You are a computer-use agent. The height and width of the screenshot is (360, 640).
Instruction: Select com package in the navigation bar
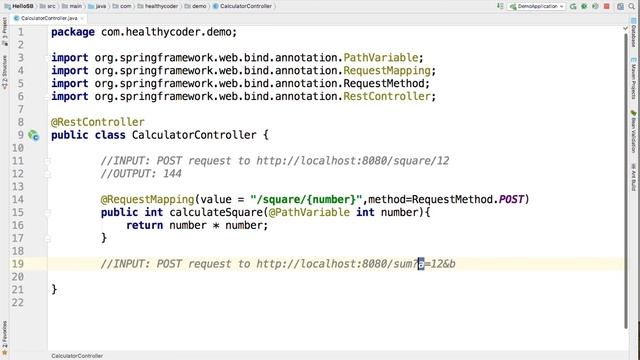pyautogui.click(x=122, y=6)
